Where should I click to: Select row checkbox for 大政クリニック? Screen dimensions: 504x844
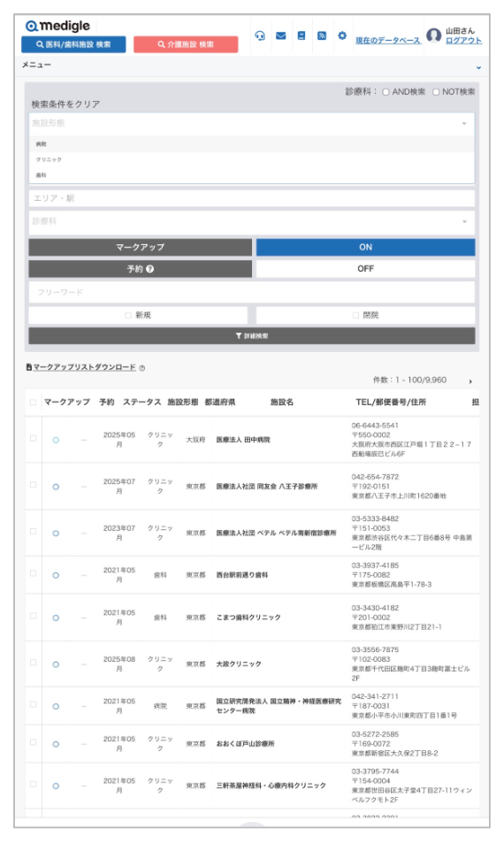point(33,662)
